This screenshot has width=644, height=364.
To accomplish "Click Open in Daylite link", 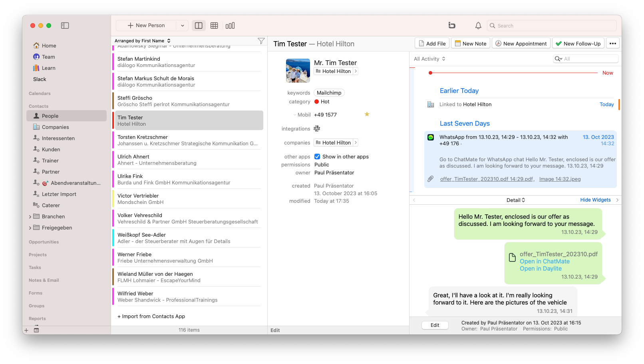I will tap(541, 269).
